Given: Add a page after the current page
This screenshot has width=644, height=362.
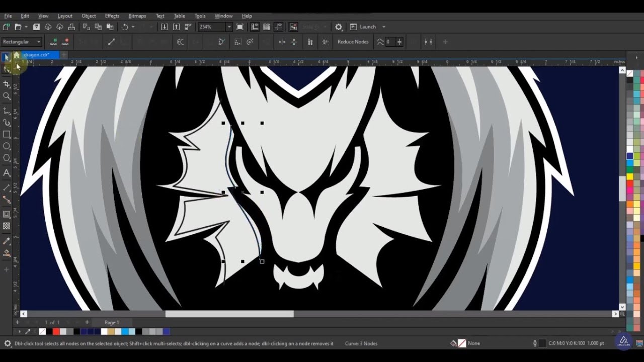Looking at the screenshot, I should pos(87,322).
